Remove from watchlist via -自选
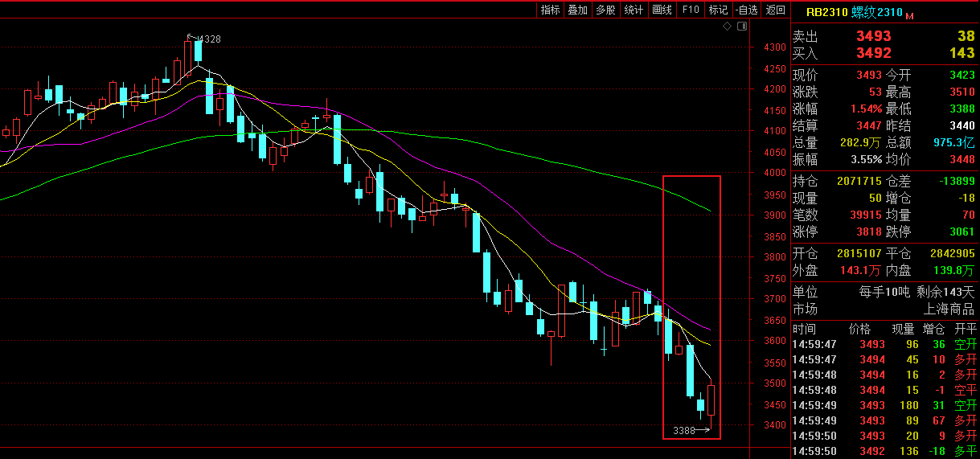Screen dimensions: 980x459 pos(747,10)
